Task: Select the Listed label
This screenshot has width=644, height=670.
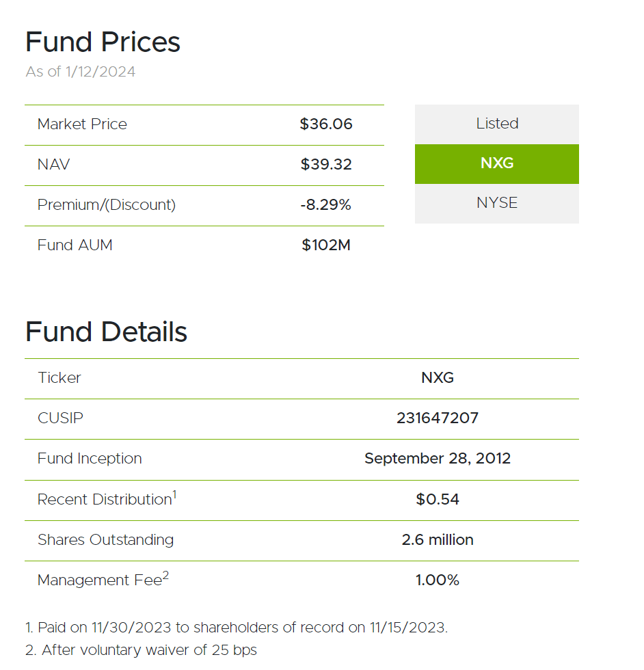Action: click(496, 124)
